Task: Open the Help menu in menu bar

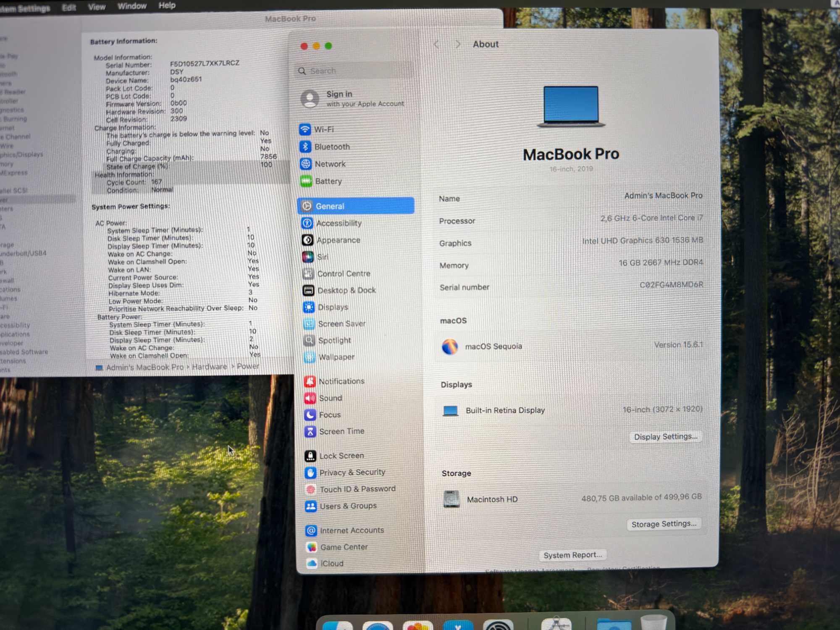Action: 167,5
